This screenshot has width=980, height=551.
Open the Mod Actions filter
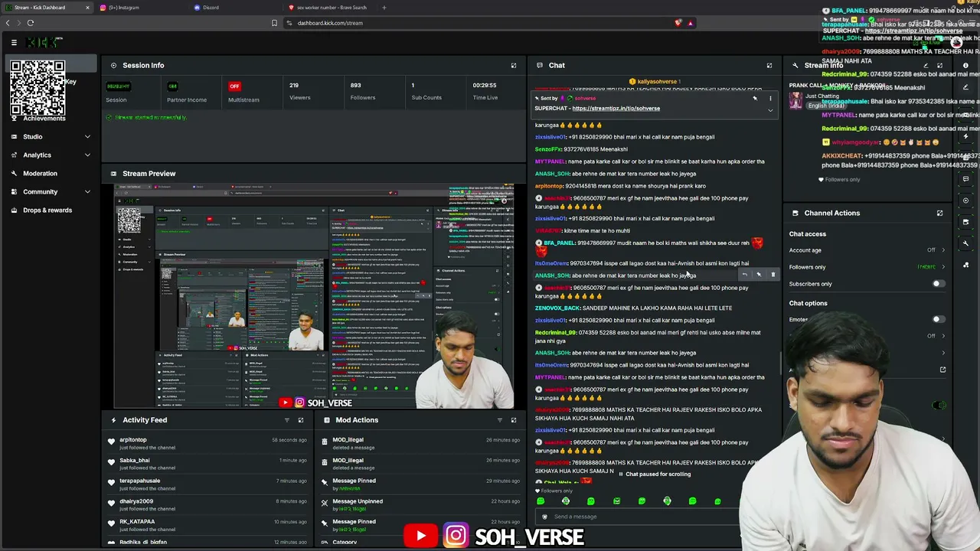[x=500, y=420]
